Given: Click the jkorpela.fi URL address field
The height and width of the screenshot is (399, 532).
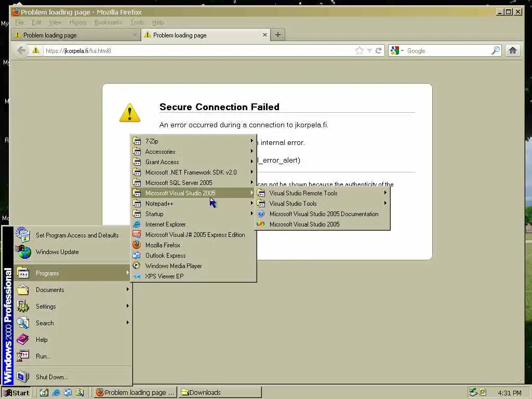Looking at the screenshot, I should (x=198, y=51).
